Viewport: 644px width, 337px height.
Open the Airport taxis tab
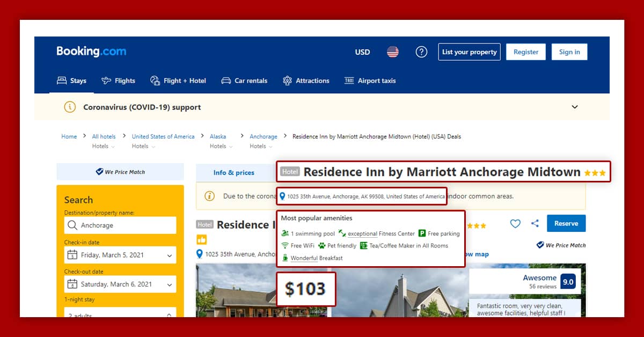tap(370, 80)
